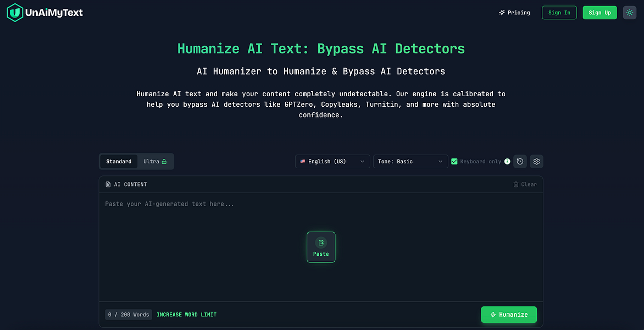Open the Pricing page
This screenshot has height=330, width=644.
coord(514,13)
